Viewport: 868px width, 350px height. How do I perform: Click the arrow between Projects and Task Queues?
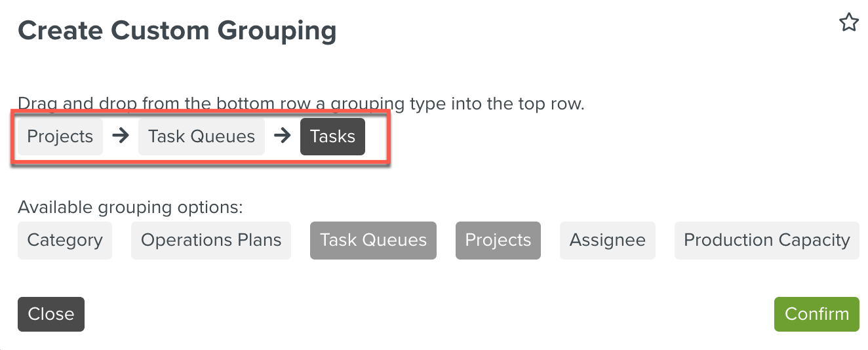coord(121,136)
